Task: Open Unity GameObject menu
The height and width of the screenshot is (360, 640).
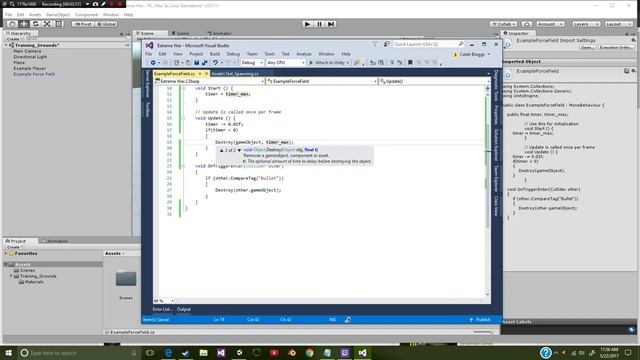Action: point(58,15)
